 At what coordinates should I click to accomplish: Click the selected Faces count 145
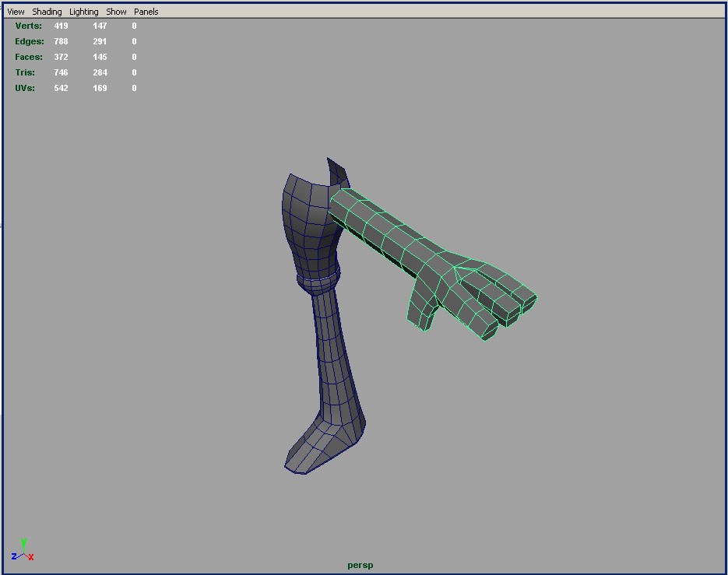pos(100,57)
